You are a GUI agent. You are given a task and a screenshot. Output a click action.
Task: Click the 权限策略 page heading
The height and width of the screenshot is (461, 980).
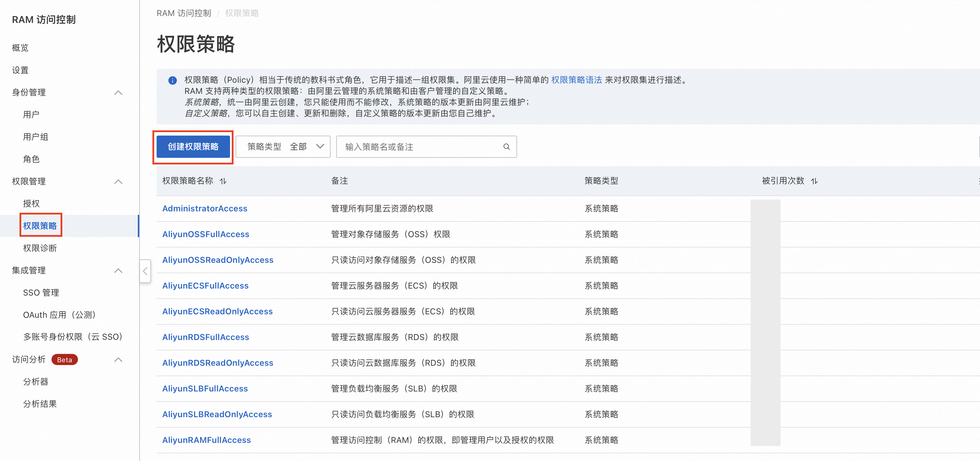coord(196,44)
